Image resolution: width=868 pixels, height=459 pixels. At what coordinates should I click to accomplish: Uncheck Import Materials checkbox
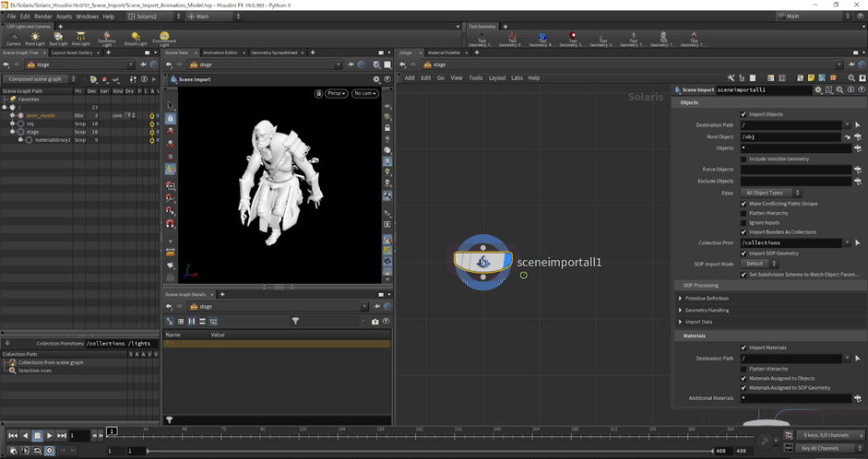pos(743,347)
